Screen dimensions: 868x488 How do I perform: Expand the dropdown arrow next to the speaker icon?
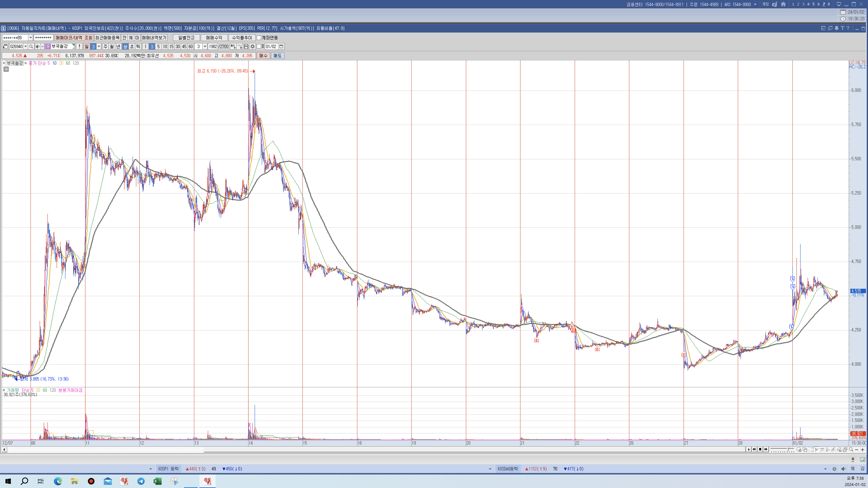click(x=42, y=46)
